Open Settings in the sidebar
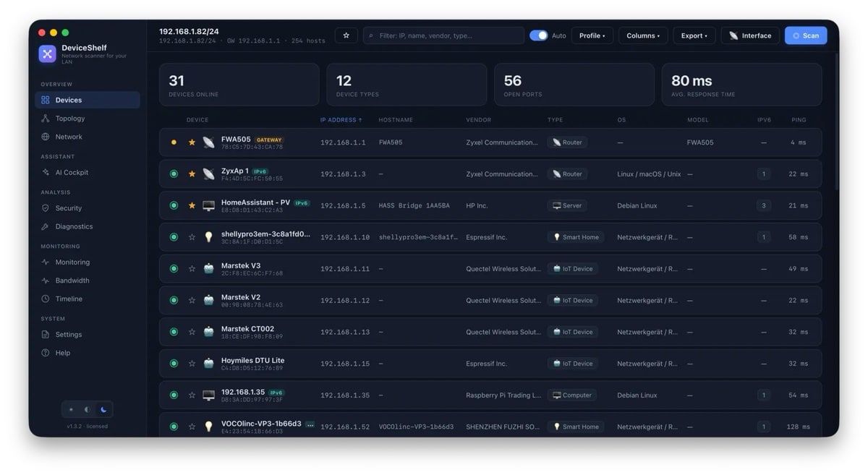This screenshot has height=475, width=868. tap(87, 335)
